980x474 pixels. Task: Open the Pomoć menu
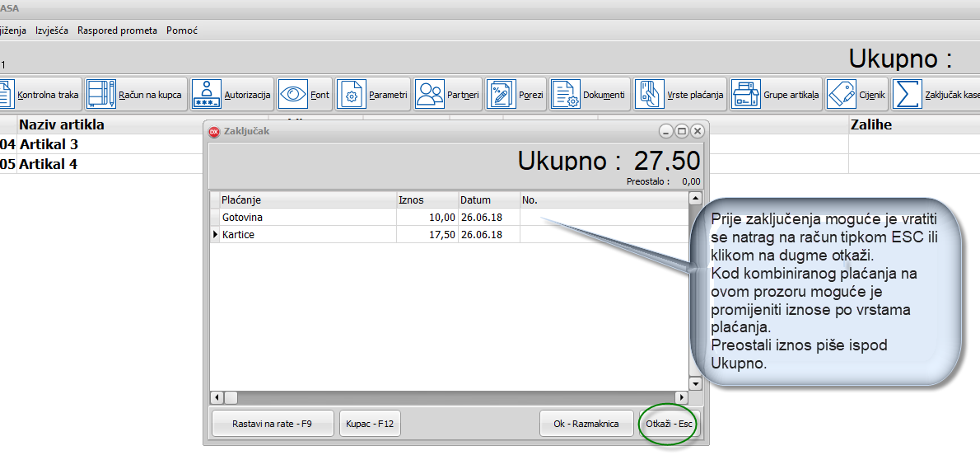click(x=181, y=31)
